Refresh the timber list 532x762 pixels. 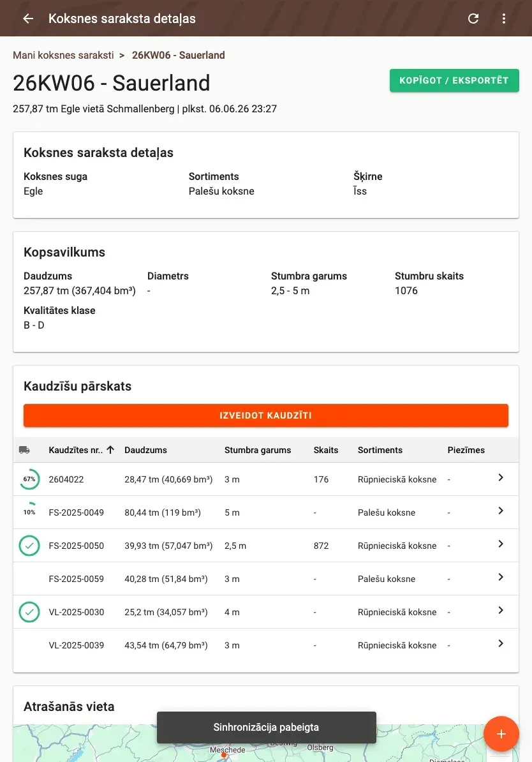[473, 19]
